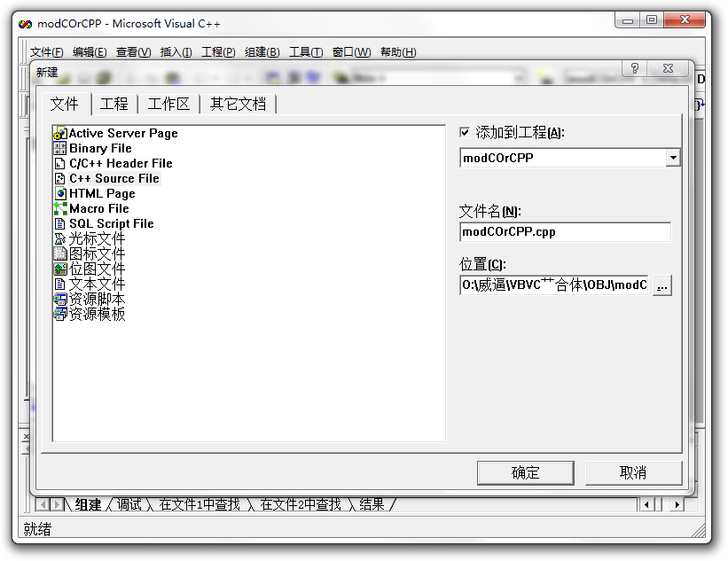Screen dimensions: 728x561
Task: Toggle the 添加到工程 checkbox
Action: (x=466, y=133)
